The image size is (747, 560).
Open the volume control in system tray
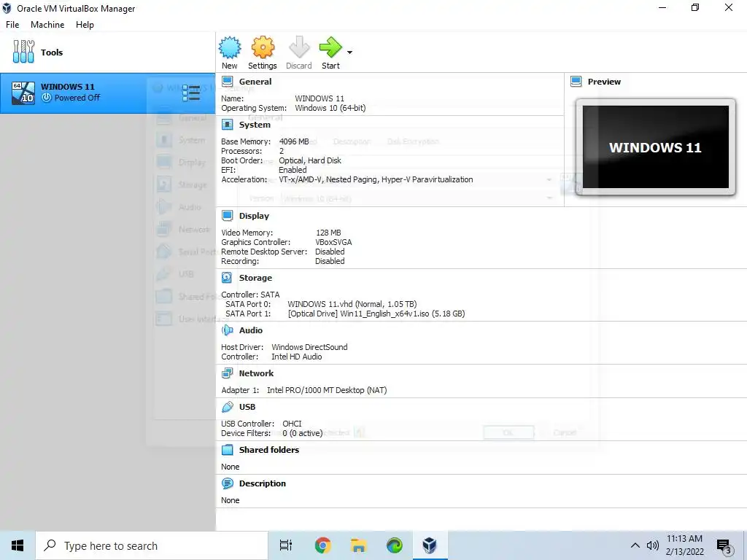(653, 545)
